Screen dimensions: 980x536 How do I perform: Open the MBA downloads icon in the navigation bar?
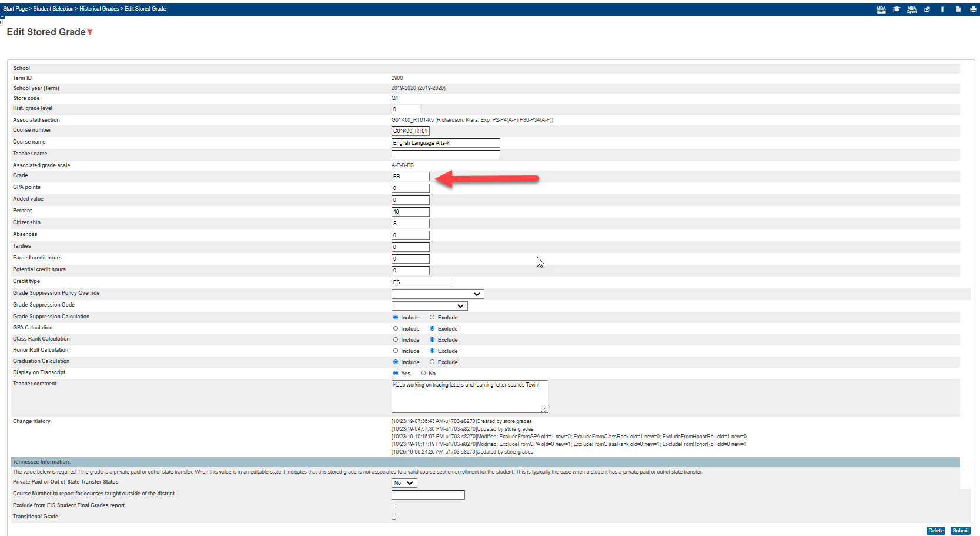point(881,9)
